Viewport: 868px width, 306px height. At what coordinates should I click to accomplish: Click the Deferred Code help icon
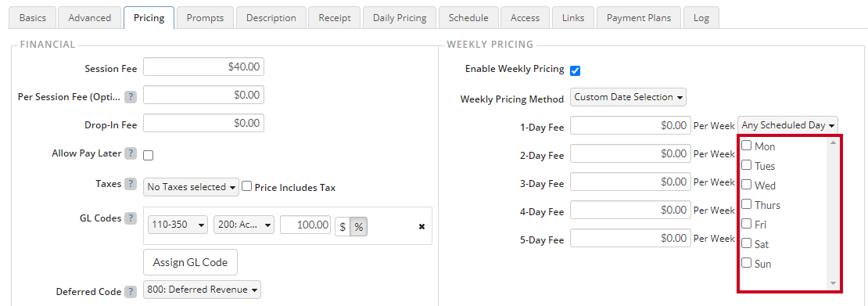click(130, 292)
